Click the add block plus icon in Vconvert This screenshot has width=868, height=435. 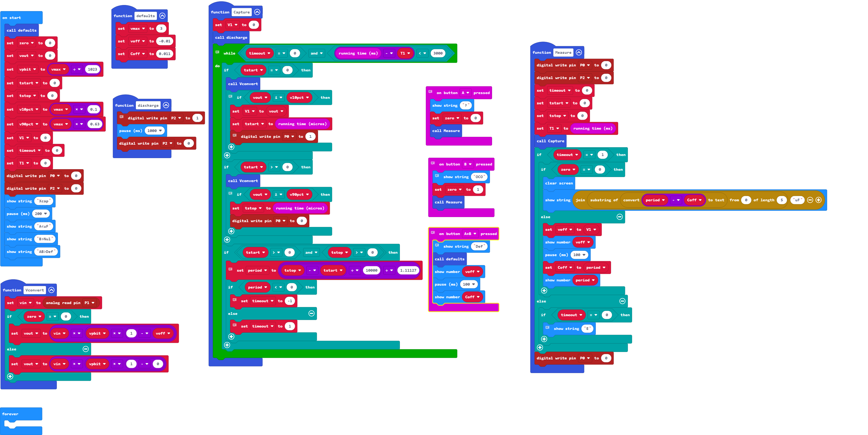(x=11, y=376)
